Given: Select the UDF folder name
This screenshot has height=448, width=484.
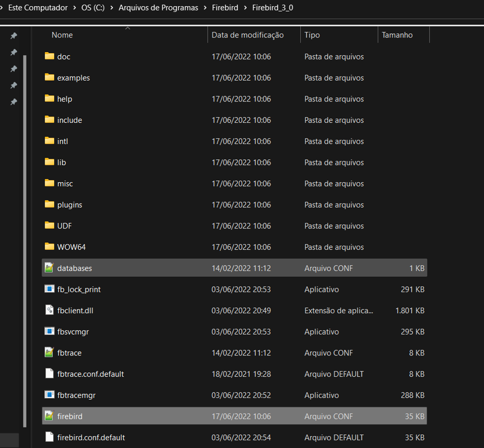Looking at the screenshot, I should tap(64, 226).
